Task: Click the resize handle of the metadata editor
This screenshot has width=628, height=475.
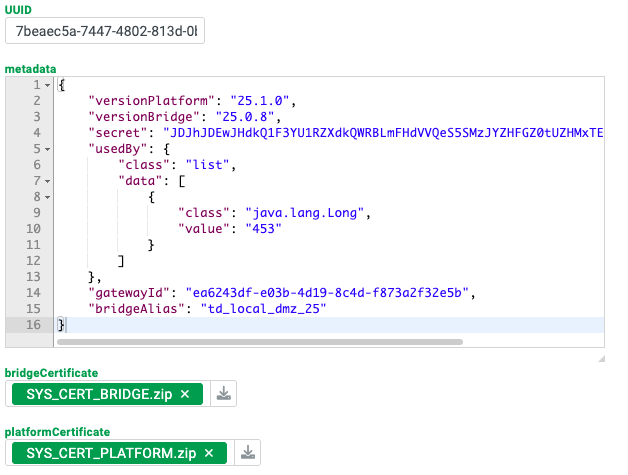Action: coord(602,358)
